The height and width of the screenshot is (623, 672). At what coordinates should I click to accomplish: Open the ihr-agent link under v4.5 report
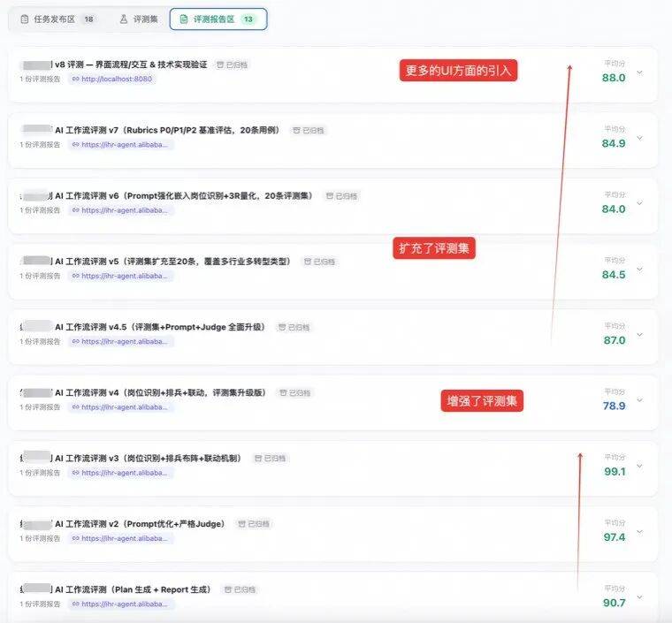(x=120, y=341)
